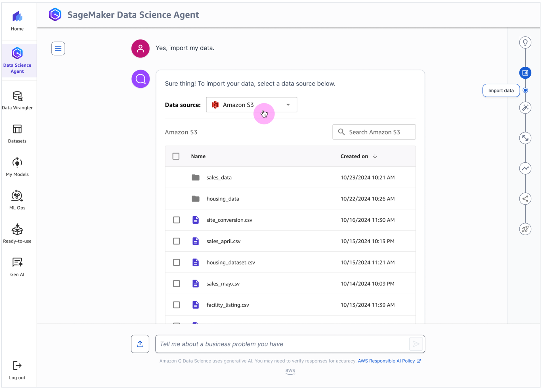This screenshot has width=545, height=392.
Task: Click the 10/23/2024 10:21 AM date cell
Action: click(367, 178)
